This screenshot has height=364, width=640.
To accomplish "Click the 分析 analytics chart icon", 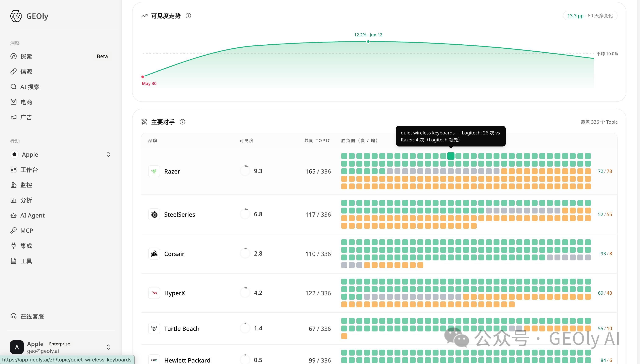I will coord(14,200).
